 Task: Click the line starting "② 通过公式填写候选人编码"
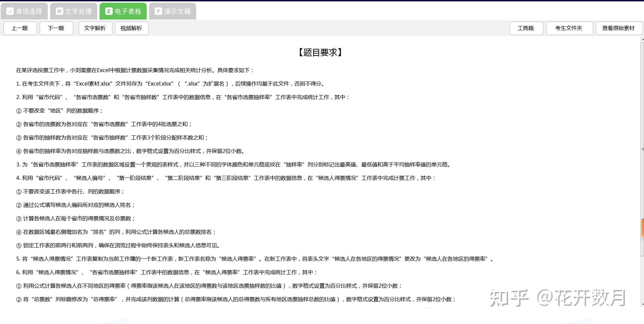pos(76,205)
